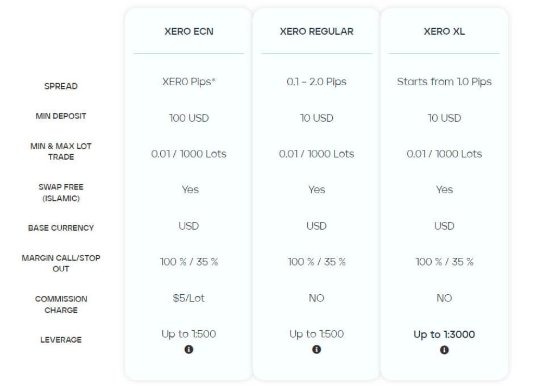The width and height of the screenshot is (556, 392).
Task: Click the "0.1 – 2.0 Pips" spread value
Action: click(317, 82)
